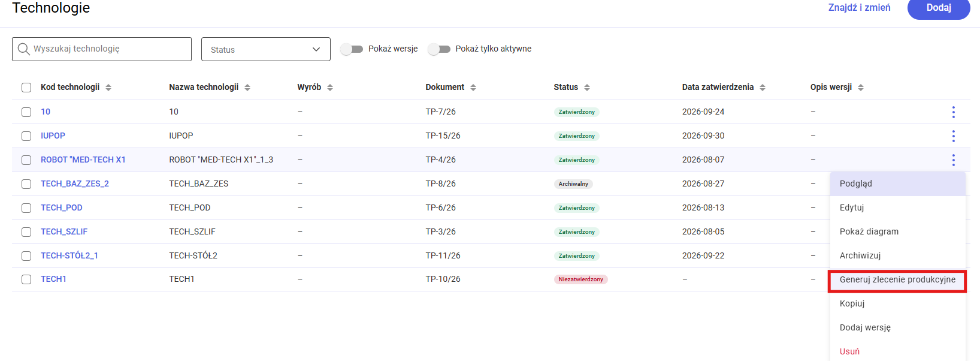Toggle the Pokaż wersje switch
The width and height of the screenshot is (980, 361).
[x=352, y=49]
